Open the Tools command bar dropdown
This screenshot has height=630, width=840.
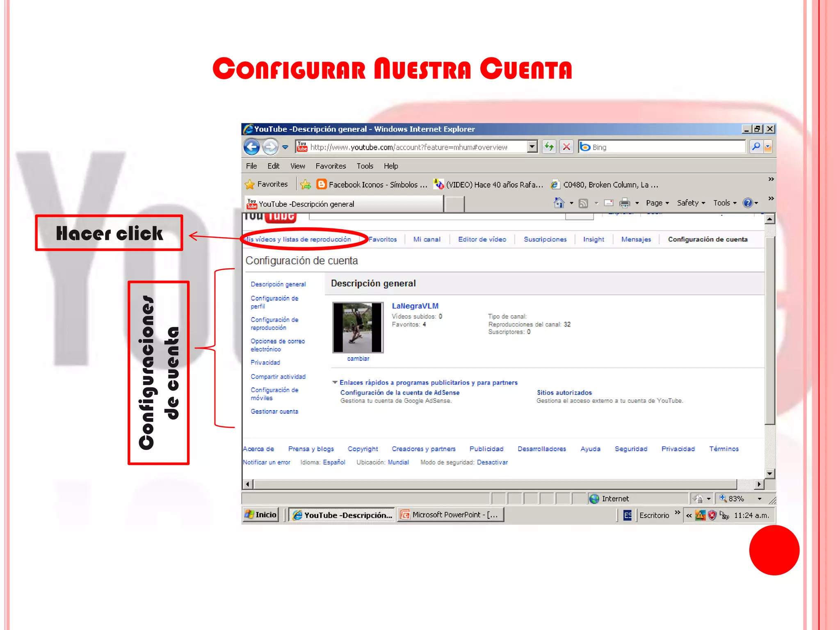(x=725, y=203)
